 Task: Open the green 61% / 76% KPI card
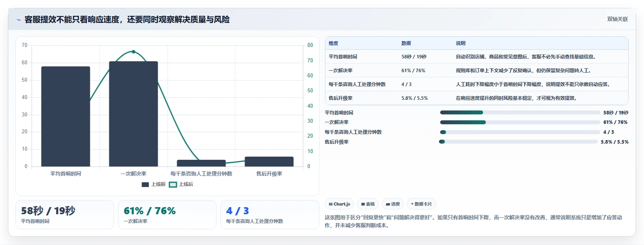coord(167,215)
